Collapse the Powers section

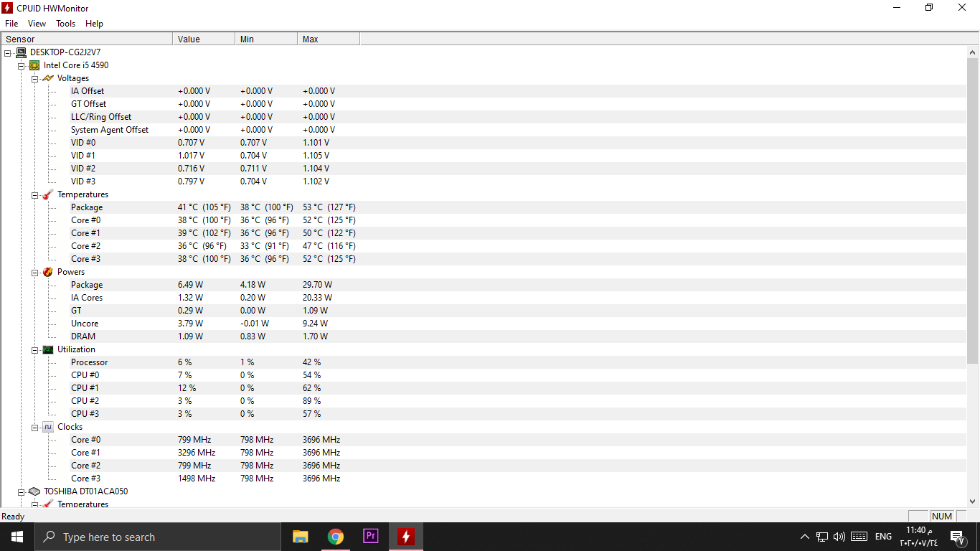pos(34,272)
